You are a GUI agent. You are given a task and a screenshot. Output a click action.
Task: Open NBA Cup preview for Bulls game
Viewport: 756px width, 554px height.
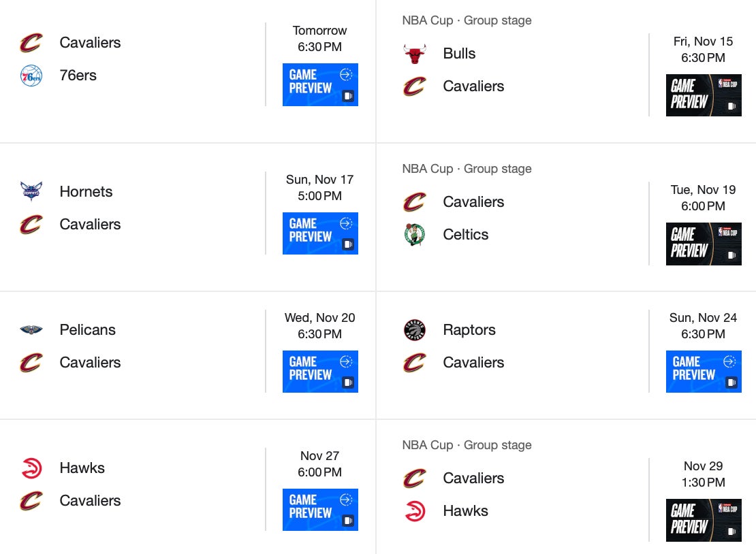pyautogui.click(x=704, y=95)
